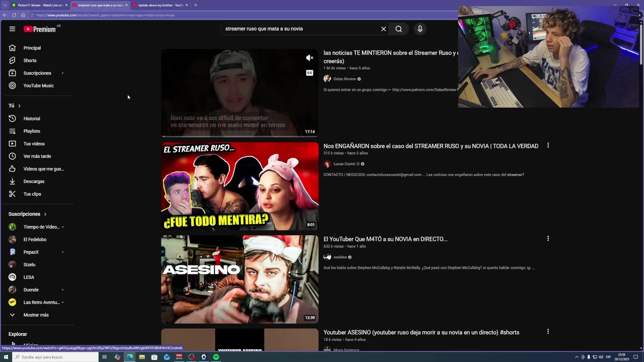The width and height of the screenshot is (644, 362).
Task: Close the 'streamer ruso que mata' tab
Action: [x=126, y=5]
